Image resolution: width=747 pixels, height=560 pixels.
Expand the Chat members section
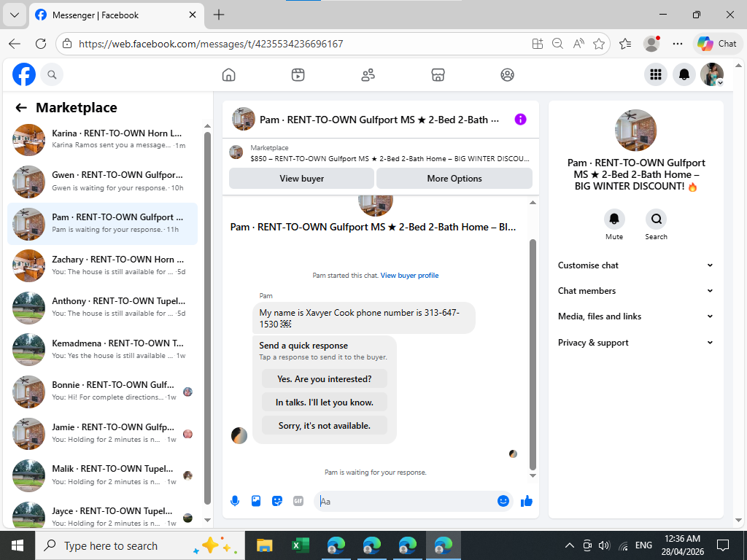coord(635,290)
